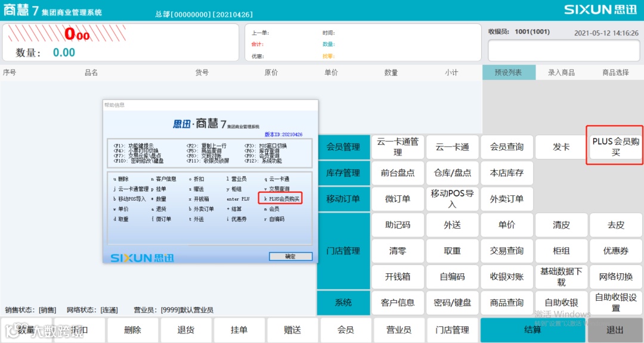The width and height of the screenshot is (644, 343).
Task: Click the teal 结算 button
Action: coord(532,330)
